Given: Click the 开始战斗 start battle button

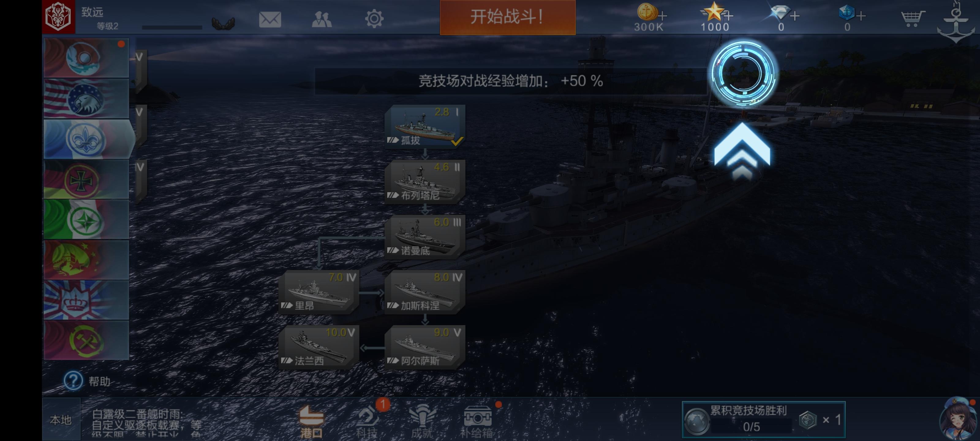Looking at the screenshot, I should pos(507,17).
